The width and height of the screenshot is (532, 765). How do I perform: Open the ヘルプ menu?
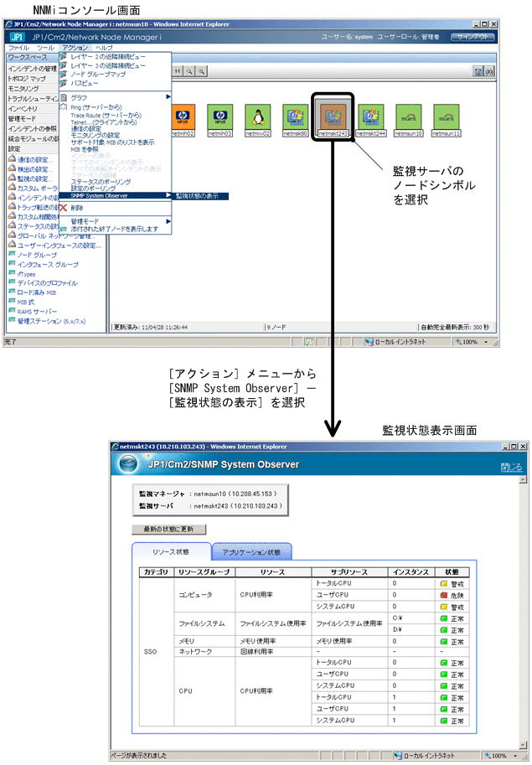pyautogui.click(x=104, y=48)
